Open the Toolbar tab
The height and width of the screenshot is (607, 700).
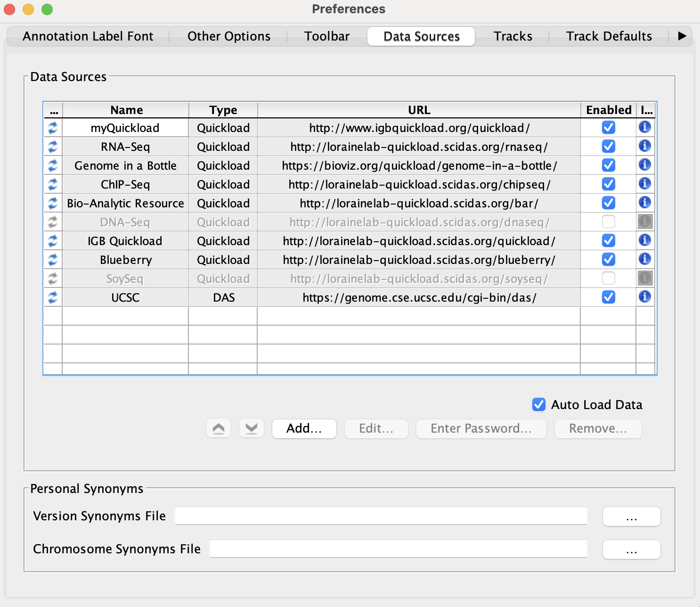click(x=327, y=36)
